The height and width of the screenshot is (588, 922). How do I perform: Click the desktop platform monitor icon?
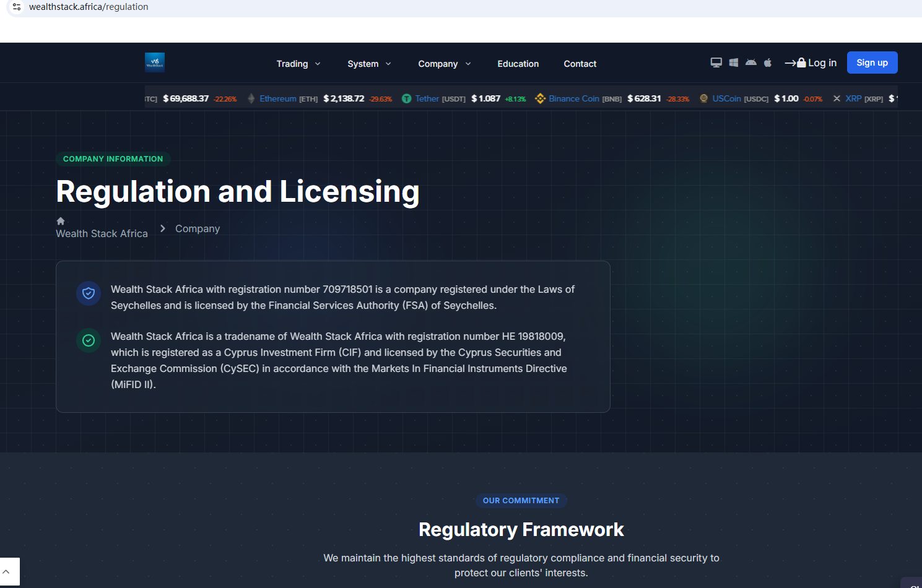[716, 63]
